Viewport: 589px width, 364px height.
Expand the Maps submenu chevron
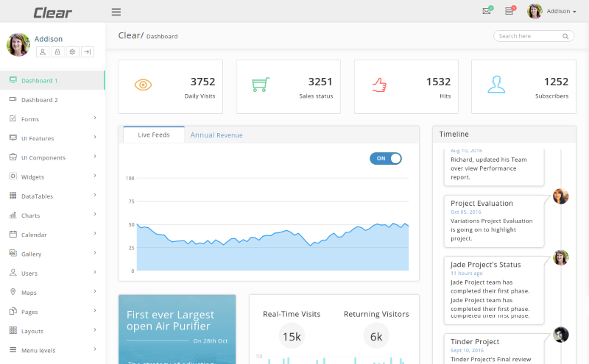(x=95, y=291)
